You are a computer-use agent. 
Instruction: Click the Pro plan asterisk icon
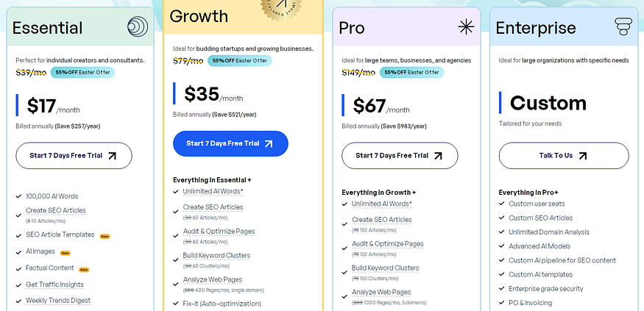point(466,27)
